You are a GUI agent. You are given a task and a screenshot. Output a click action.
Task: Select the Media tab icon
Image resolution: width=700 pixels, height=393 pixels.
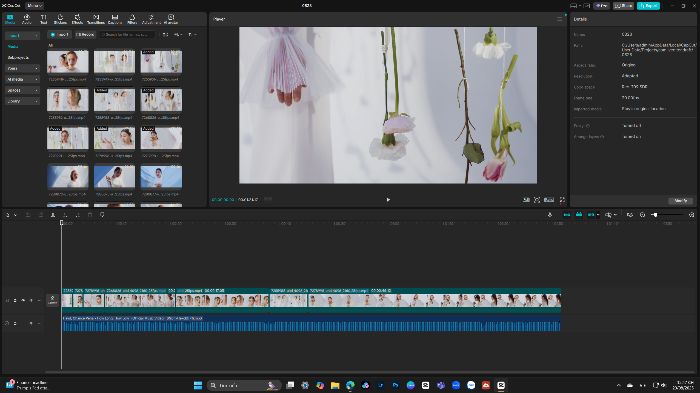coord(9,19)
